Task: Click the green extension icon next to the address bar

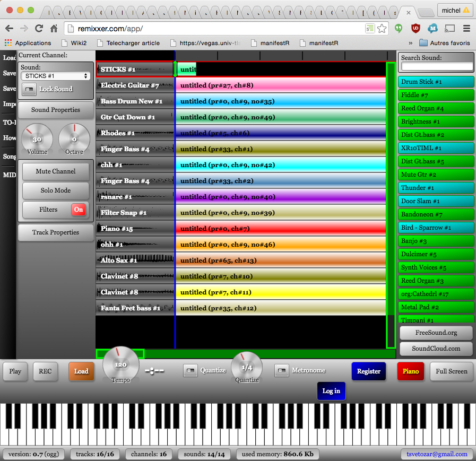Action: pos(399,29)
